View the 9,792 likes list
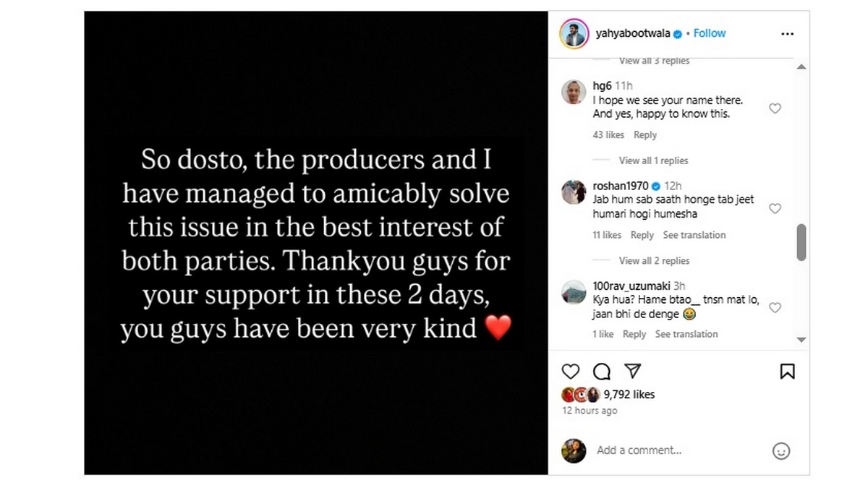Screen dimensions: 868x488 [x=629, y=395]
